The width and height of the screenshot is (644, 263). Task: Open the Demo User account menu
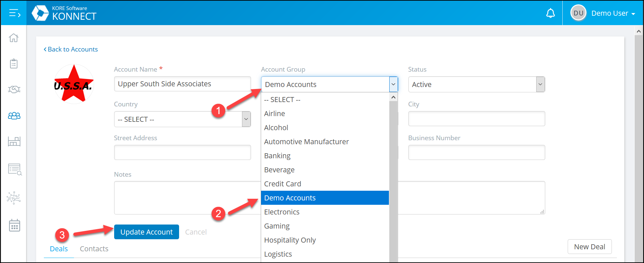click(x=613, y=13)
